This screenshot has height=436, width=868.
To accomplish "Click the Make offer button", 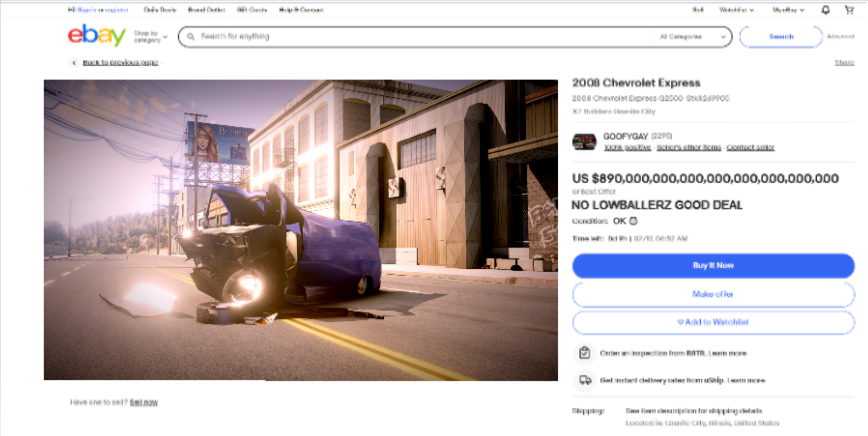I will [713, 294].
